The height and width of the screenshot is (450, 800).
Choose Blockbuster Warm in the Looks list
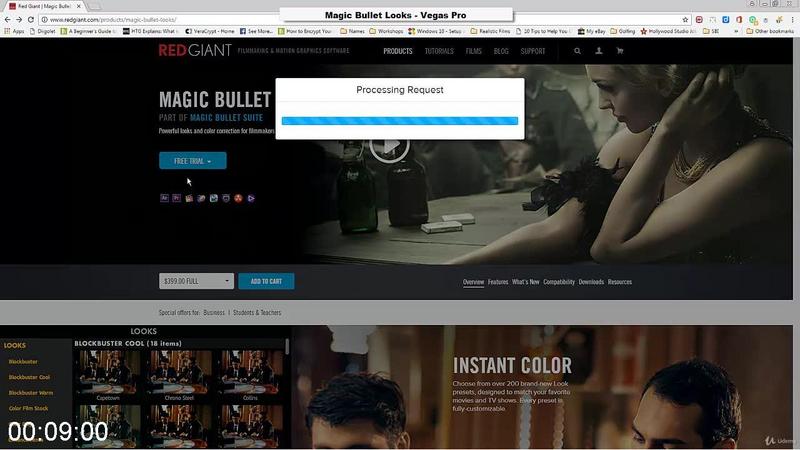tap(31, 392)
